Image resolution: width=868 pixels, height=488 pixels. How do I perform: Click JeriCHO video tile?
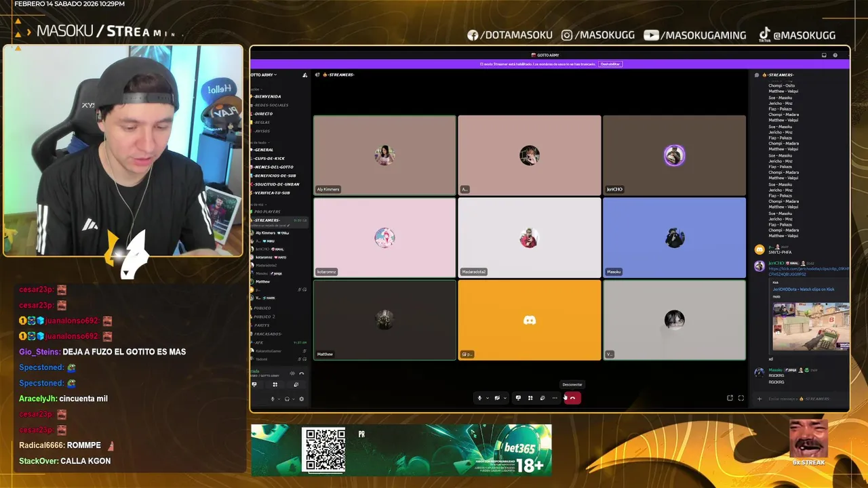pyautogui.click(x=674, y=155)
